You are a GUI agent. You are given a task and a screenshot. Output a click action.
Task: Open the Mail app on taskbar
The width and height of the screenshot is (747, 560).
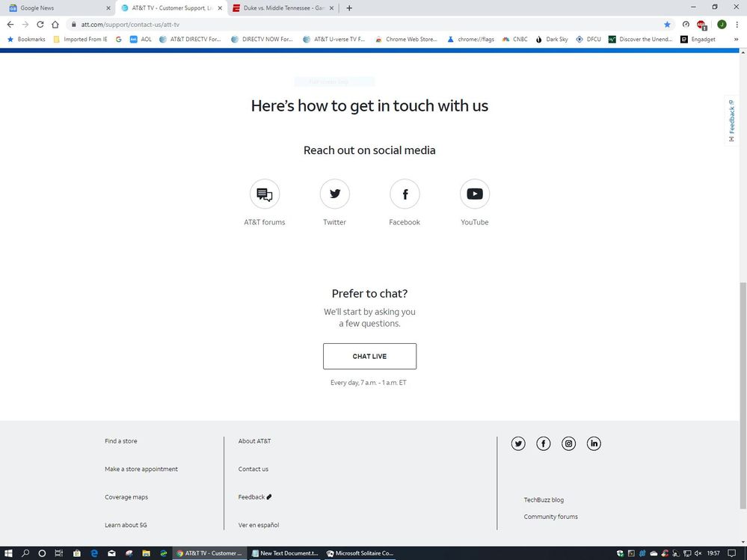click(x=111, y=553)
